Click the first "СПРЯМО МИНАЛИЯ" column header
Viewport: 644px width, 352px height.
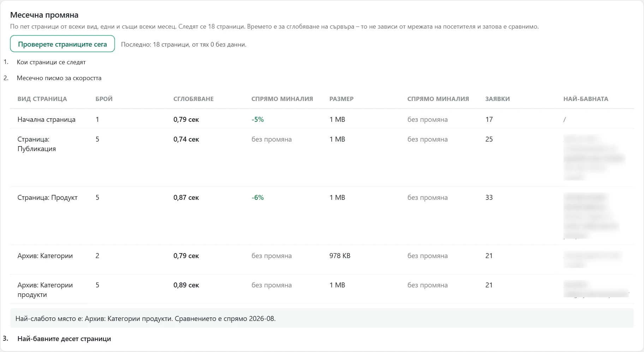(x=282, y=99)
